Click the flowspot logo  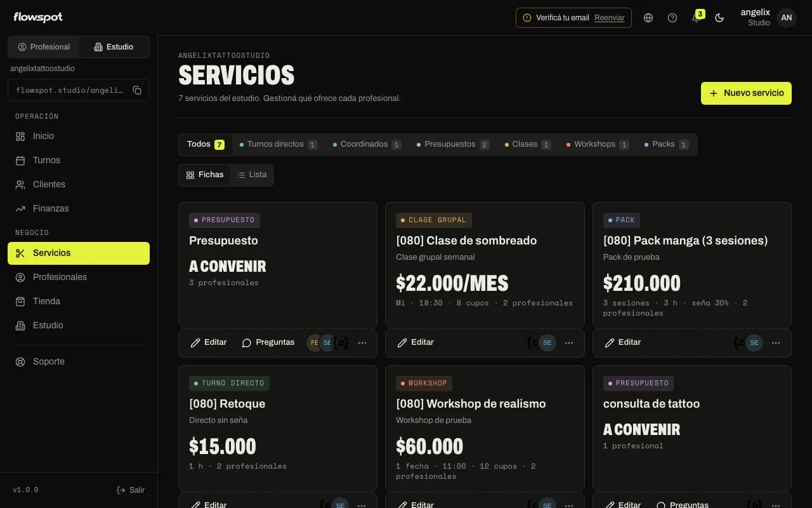pyautogui.click(x=38, y=18)
